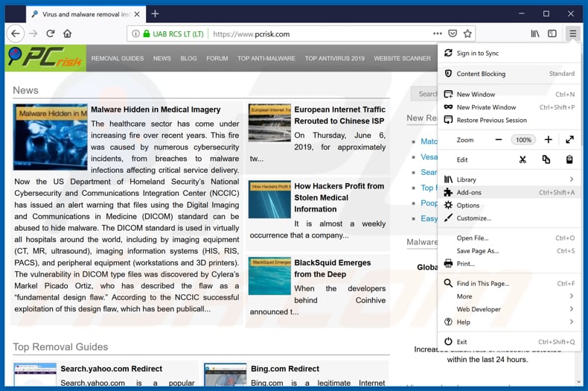Choose New Window menu item
Screen dimensions: 588x391
coord(509,94)
